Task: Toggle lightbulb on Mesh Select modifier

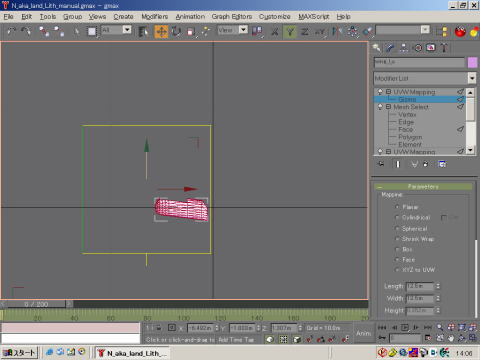Action: (380, 106)
